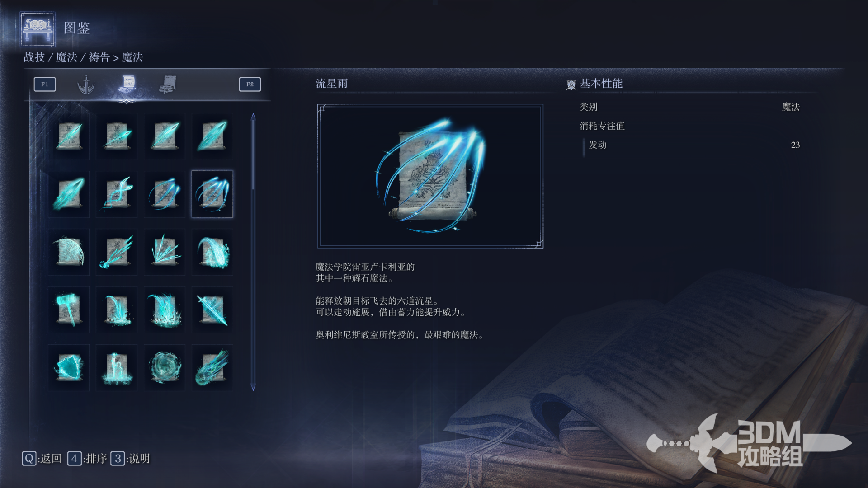Select the humanoid figure spell scroll icon
Image resolution: width=868 pixels, height=488 pixels.
tap(117, 368)
